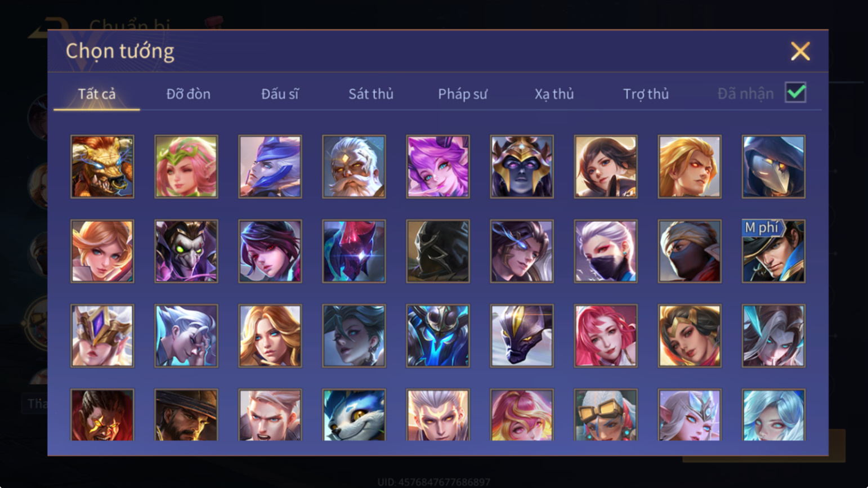Switch to the "Đỡ đòn" tab
This screenshot has width=868, height=488.
(x=188, y=94)
